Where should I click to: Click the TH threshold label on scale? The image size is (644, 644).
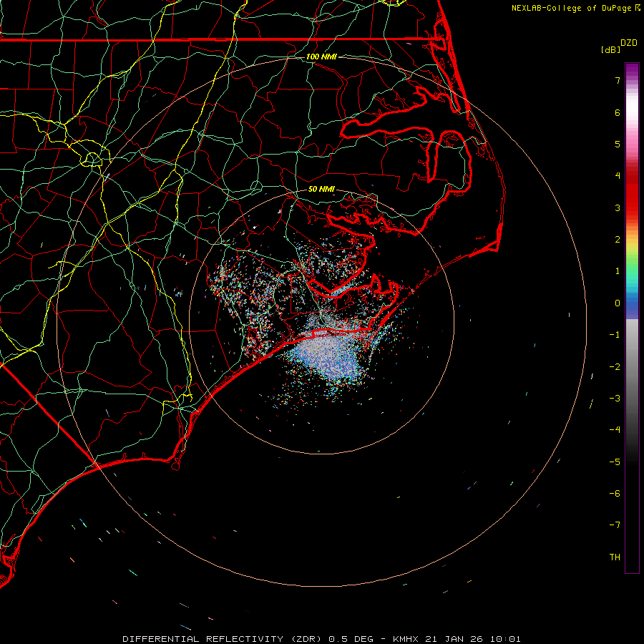pyautogui.click(x=615, y=557)
